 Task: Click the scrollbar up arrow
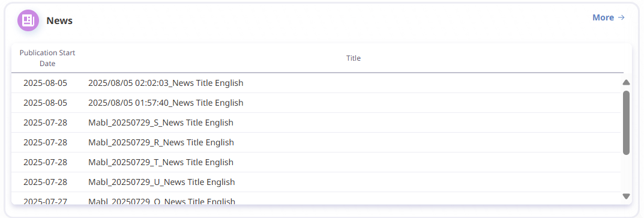[x=626, y=82]
